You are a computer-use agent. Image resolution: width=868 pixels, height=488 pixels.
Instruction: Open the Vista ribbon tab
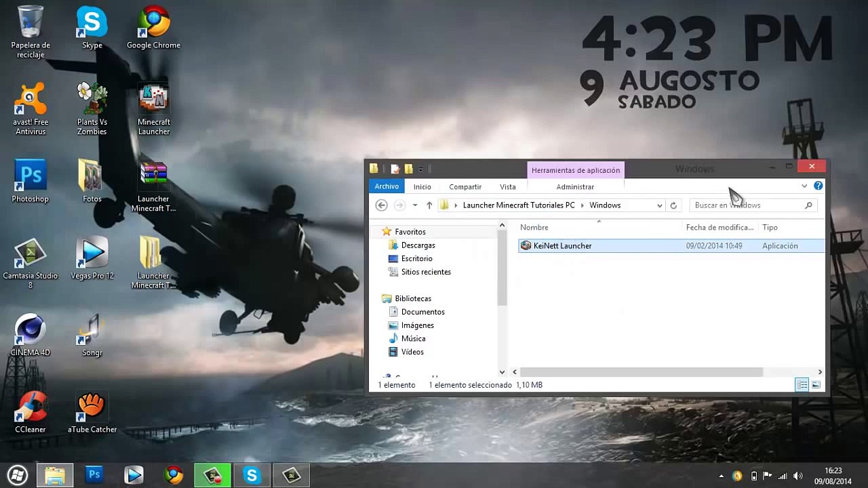click(508, 187)
